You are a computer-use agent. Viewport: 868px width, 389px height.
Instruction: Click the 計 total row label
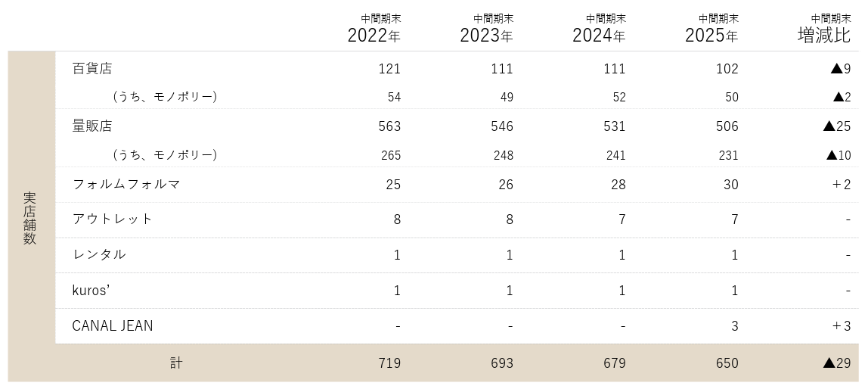click(x=176, y=363)
